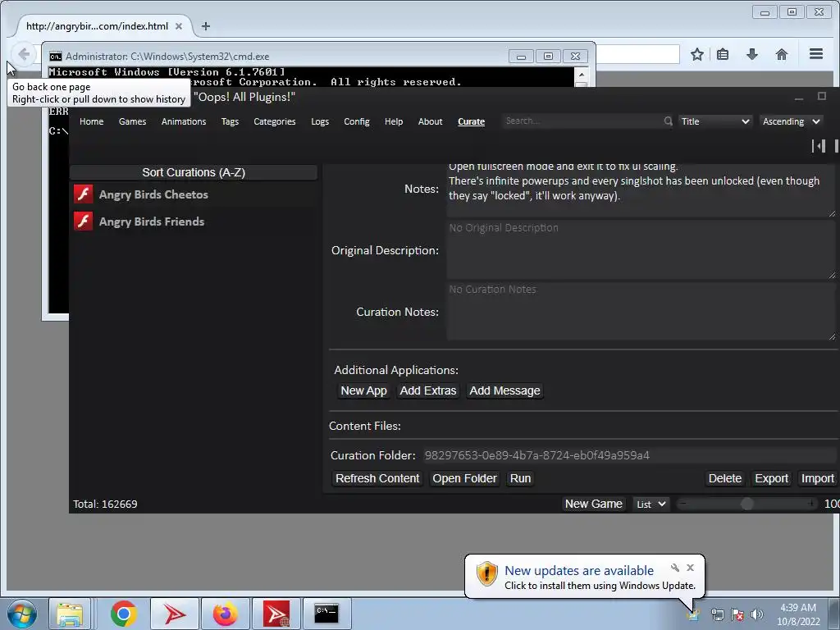Screen dimensions: 840x630
Task: Open the Tags page
Action: (230, 121)
